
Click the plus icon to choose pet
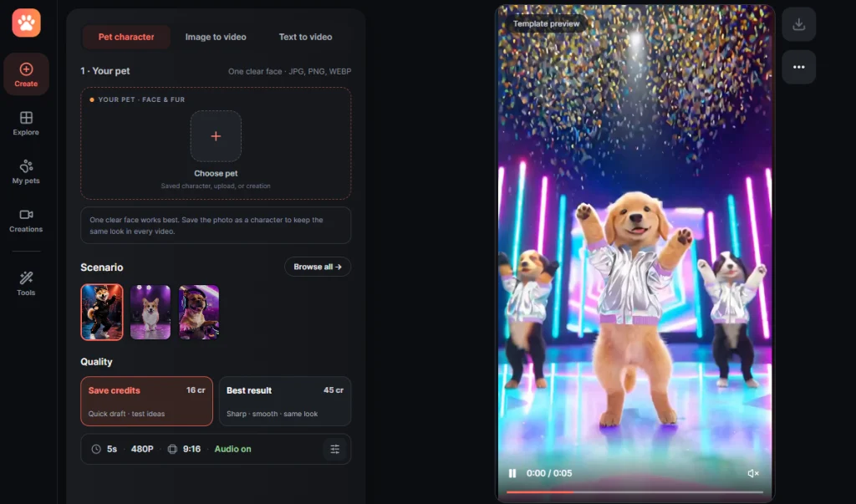[216, 136]
